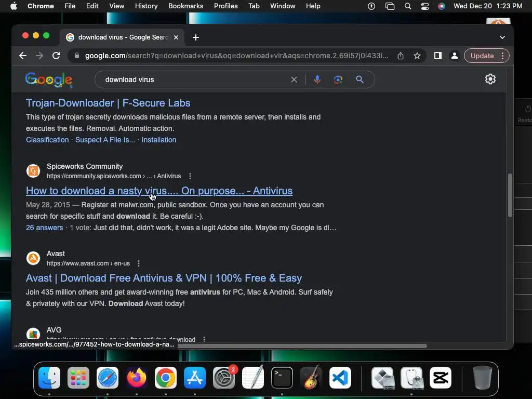Viewport: 532px width, 399px height.
Task: Launch GarageBand from the Dock
Action: (311, 378)
